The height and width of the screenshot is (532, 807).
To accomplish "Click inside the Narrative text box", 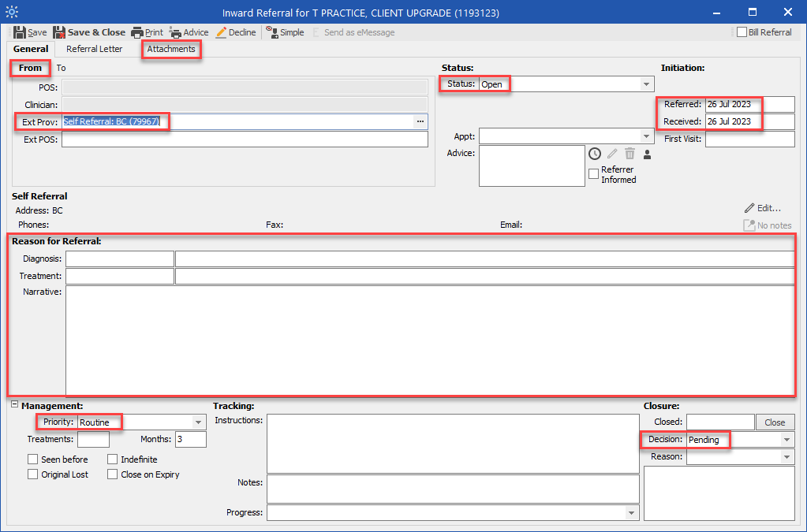I will (x=429, y=339).
